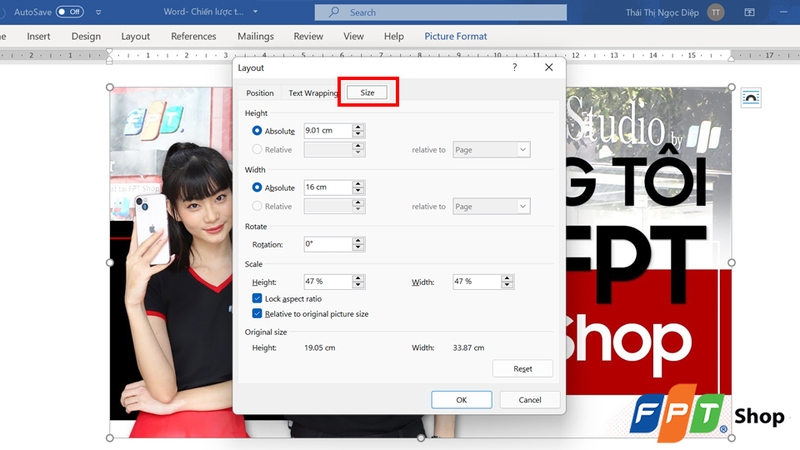Open Layout Options icon beside picture
This screenshot has width=800, height=450.
coord(751,97)
